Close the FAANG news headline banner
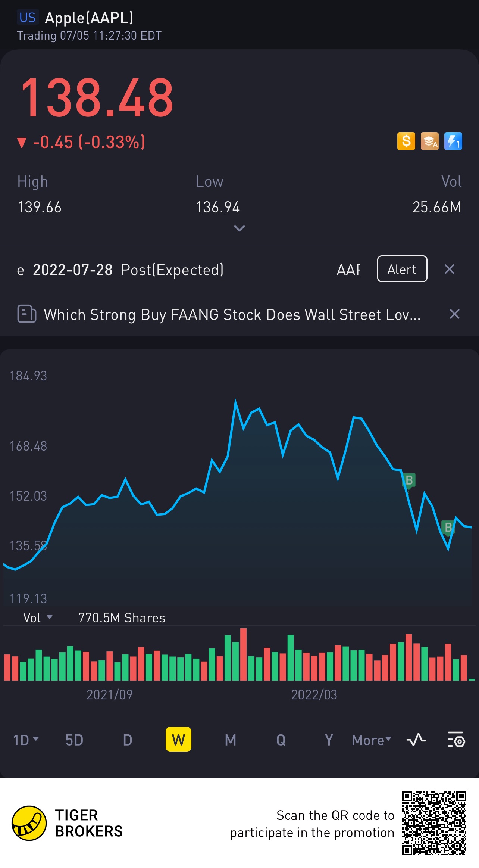 tap(454, 314)
